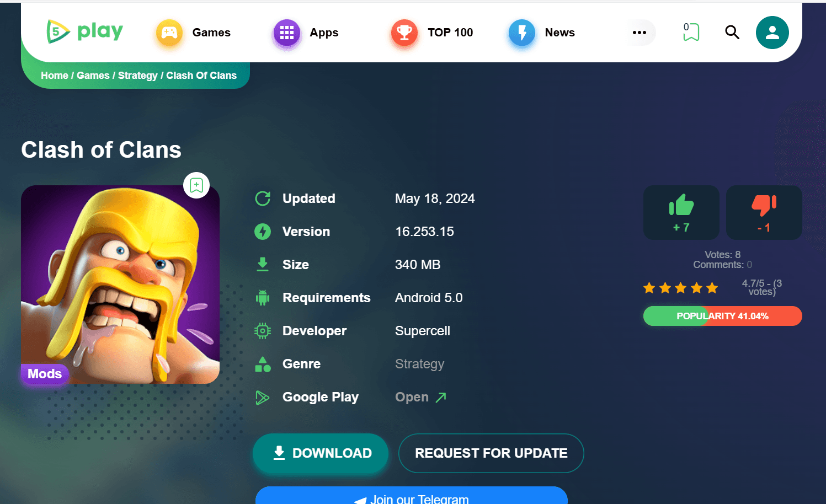Click the Genre shapes icon
This screenshot has width=826, height=504.
263,364
